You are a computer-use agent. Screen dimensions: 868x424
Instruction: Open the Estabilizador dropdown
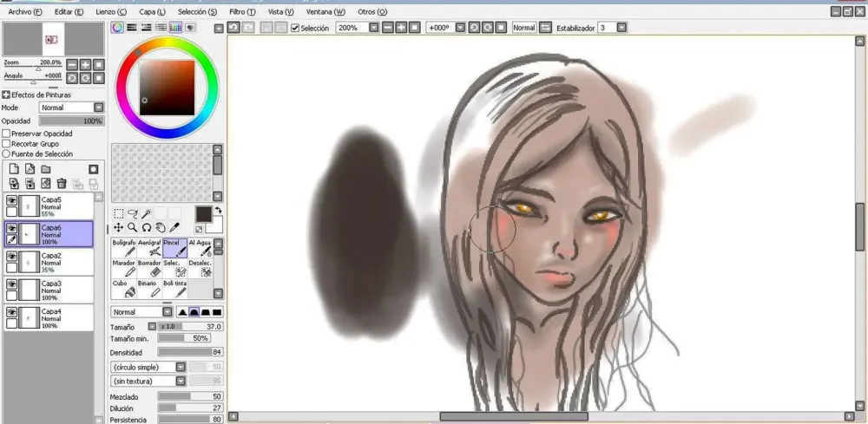624,28
